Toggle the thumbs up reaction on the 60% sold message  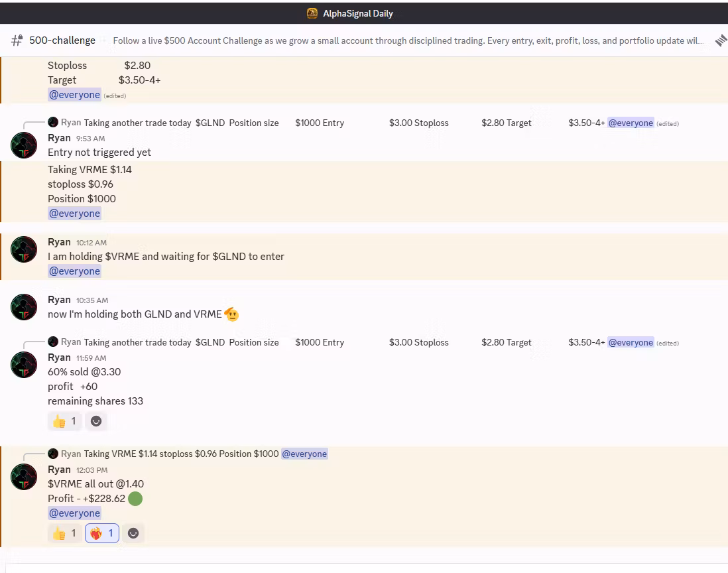click(x=65, y=421)
